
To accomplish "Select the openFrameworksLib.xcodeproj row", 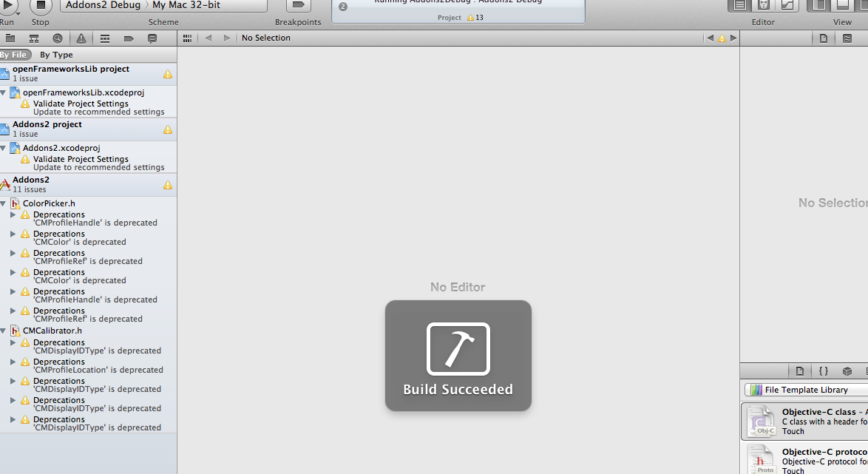I will [x=88, y=92].
